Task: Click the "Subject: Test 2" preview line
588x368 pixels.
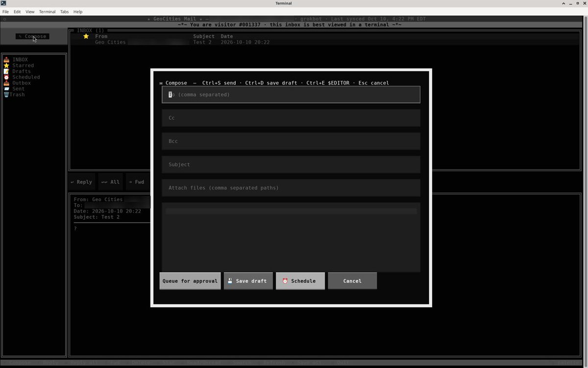Action: (x=97, y=217)
